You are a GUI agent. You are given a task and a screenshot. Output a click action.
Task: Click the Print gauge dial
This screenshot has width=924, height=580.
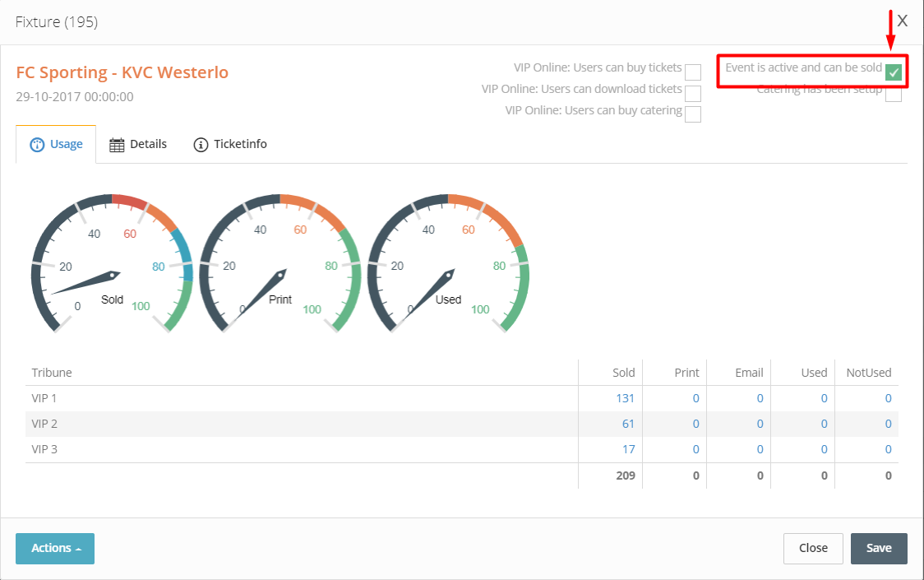(280, 263)
